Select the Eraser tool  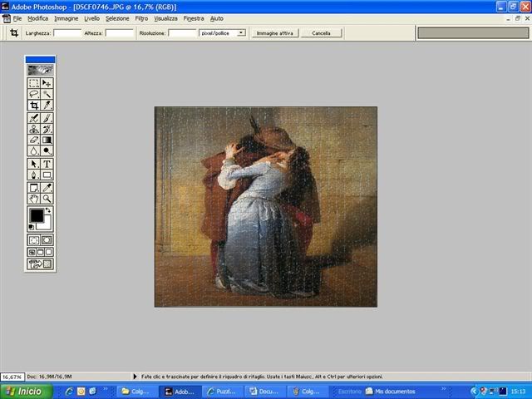(33, 140)
